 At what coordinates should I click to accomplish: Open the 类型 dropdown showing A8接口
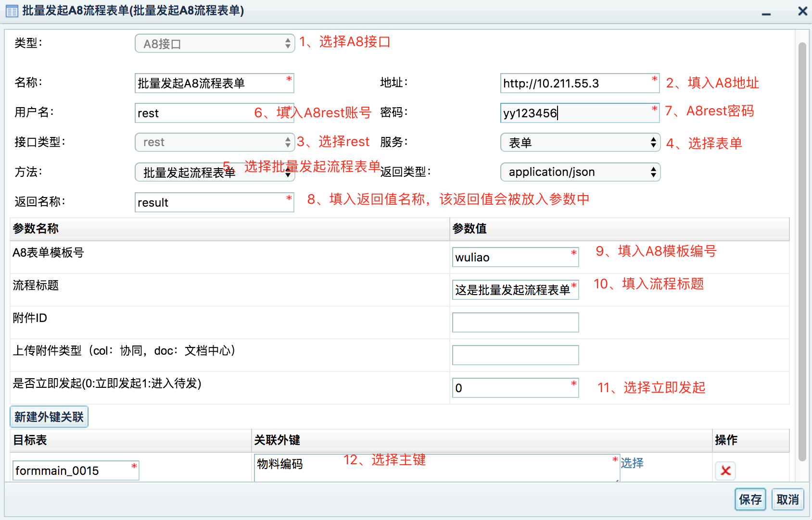(215, 44)
